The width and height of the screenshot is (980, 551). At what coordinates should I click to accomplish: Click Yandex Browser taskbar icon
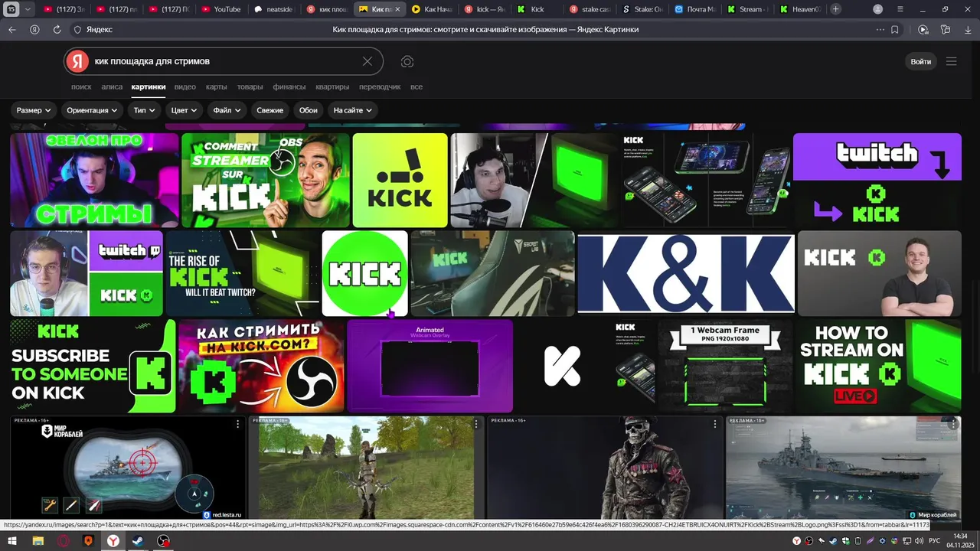pyautogui.click(x=113, y=541)
